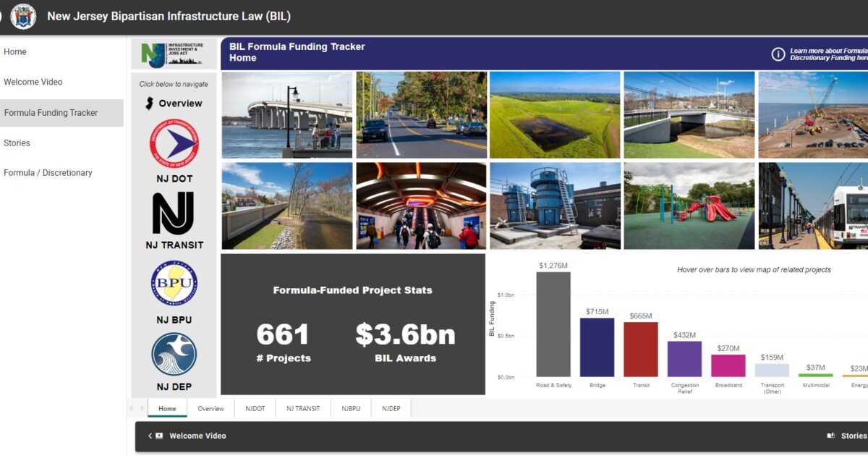This screenshot has width=868, height=456.
Task: Open the NJ TRANSIT logo icon
Action: (x=174, y=214)
